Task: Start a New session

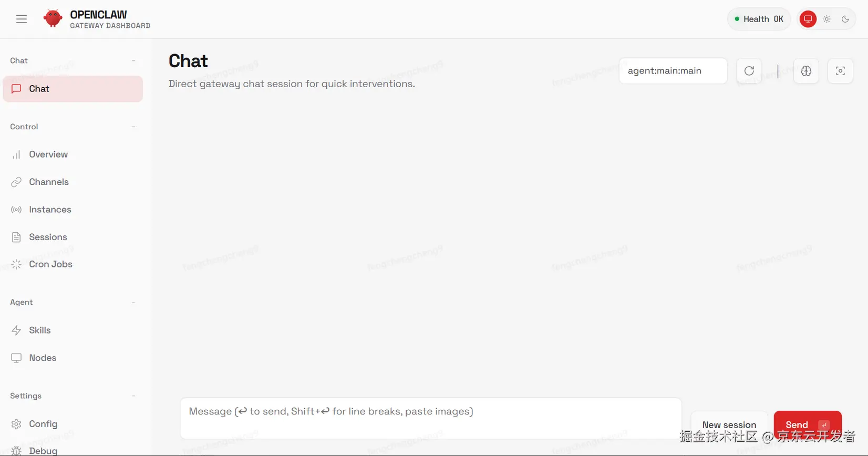Action: [729, 424]
